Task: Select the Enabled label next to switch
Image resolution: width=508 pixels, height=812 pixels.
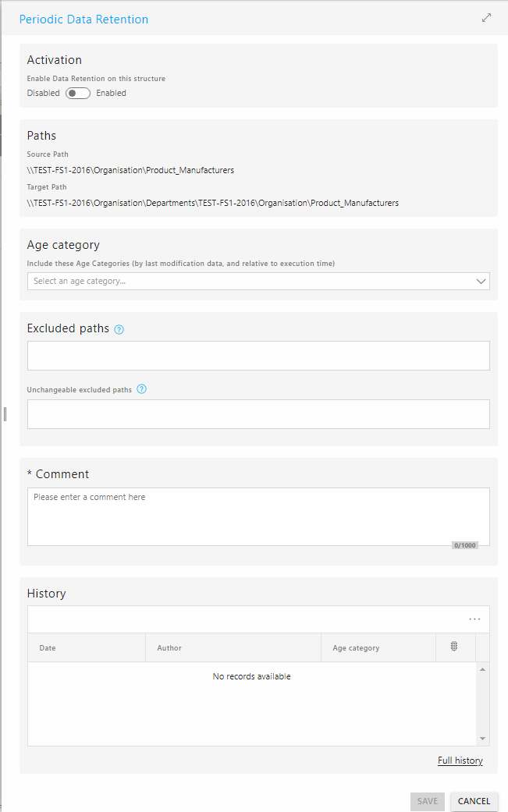Action: pyautogui.click(x=111, y=94)
